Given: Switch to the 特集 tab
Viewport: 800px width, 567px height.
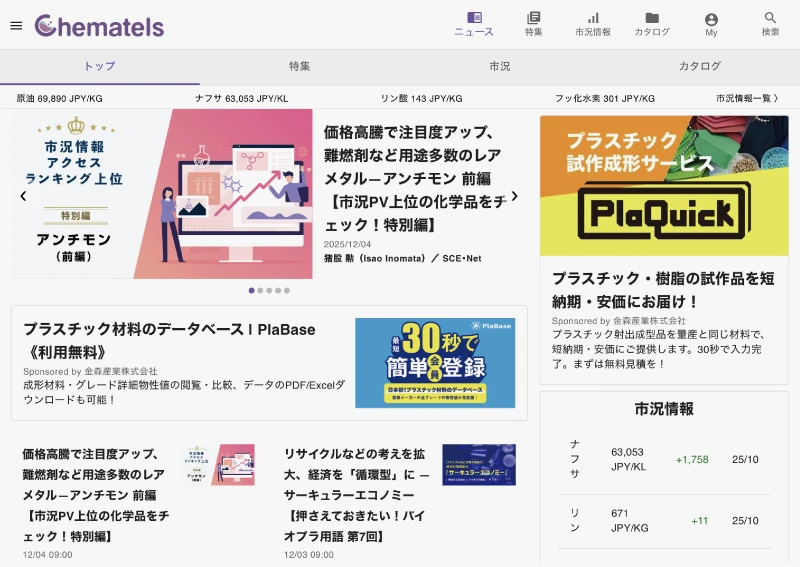Looking at the screenshot, I should click(299, 66).
